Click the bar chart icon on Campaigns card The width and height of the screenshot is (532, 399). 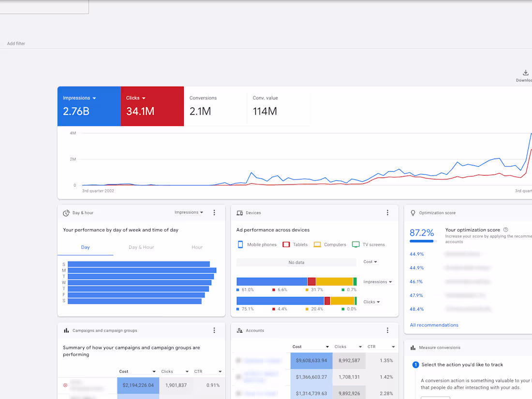(66, 330)
